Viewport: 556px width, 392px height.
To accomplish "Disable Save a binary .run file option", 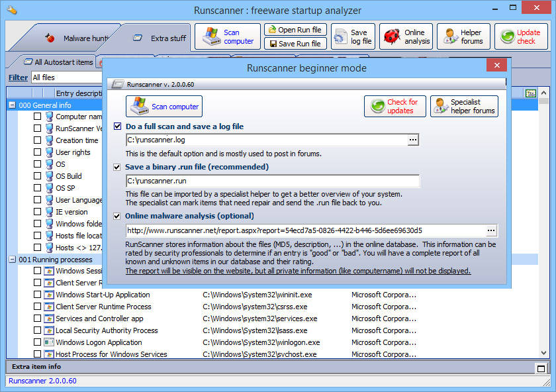I will coord(117,168).
